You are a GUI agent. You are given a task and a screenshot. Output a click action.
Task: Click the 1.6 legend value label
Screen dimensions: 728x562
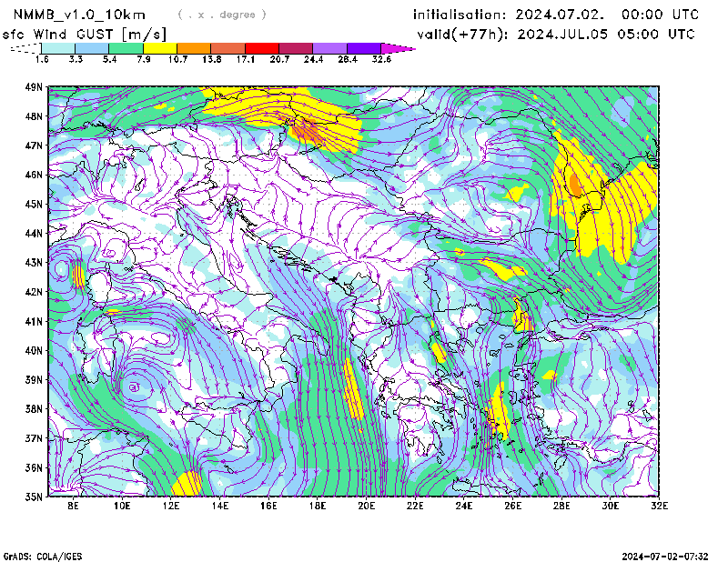42,59
